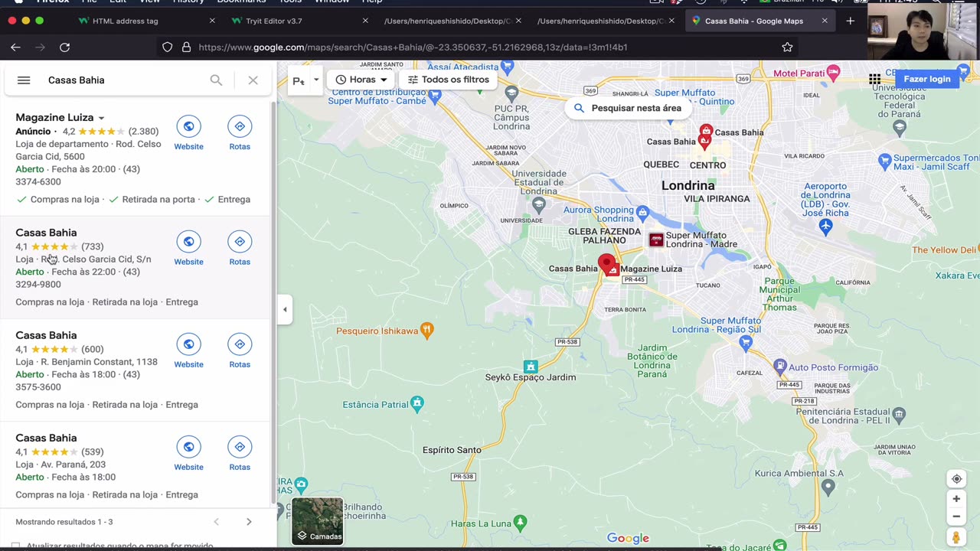The height and width of the screenshot is (551, 980).
Task: Bookmark this page with star
Action: pyautogui.click(x=787, y=47)
